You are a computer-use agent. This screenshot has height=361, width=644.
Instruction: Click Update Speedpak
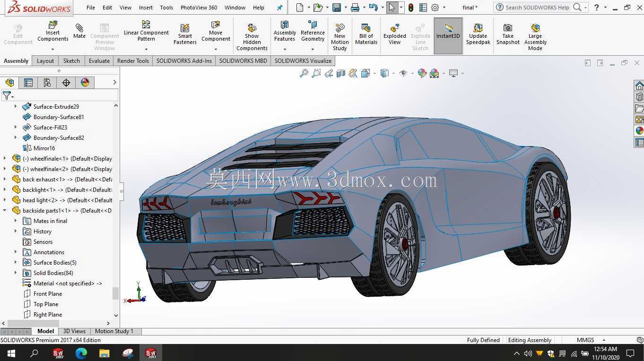click(x=478, y=34)
